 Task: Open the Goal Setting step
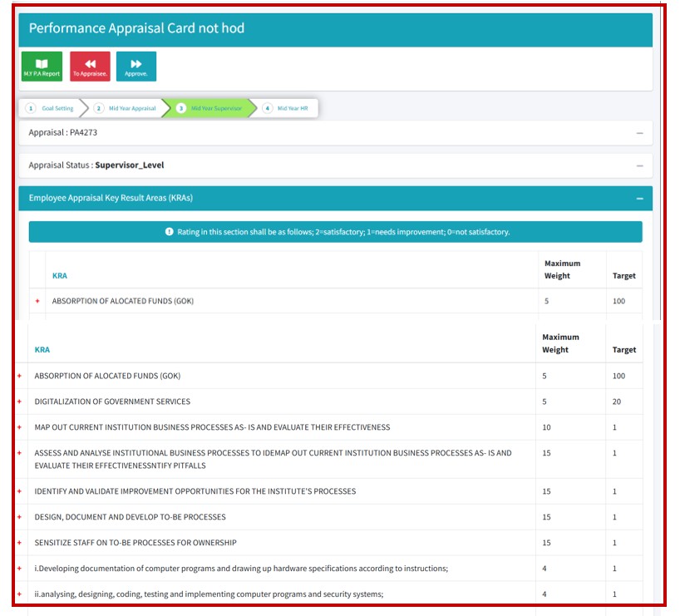click(52, 109)
